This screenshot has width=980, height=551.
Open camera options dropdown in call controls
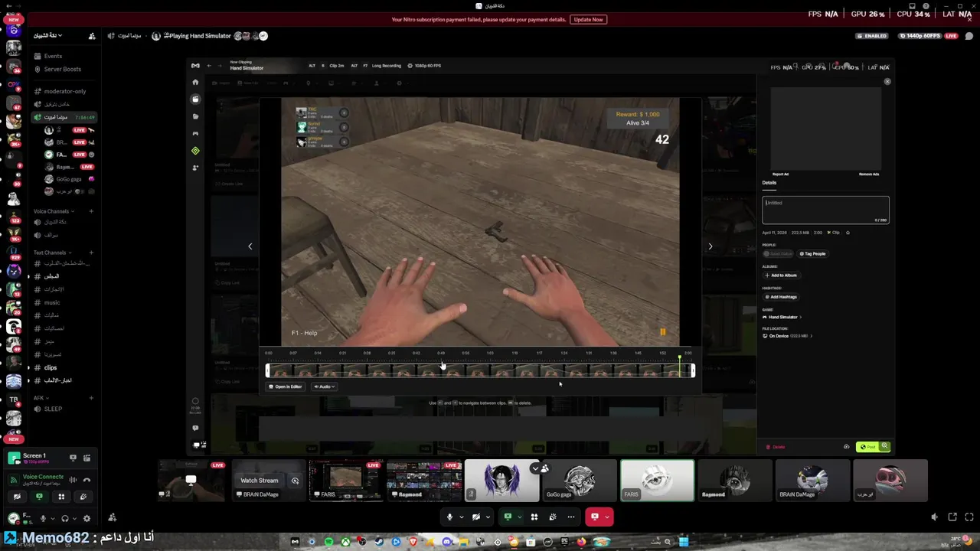click(488, 517)
